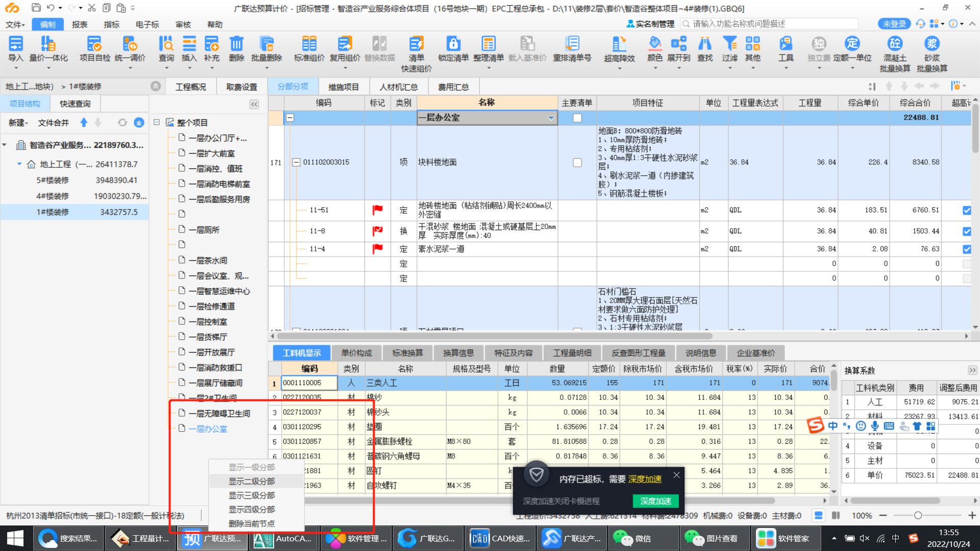The height and width of the screenshot is (551, 980).
Task: Click the zoom slider handle
Action: click(918, 515)
